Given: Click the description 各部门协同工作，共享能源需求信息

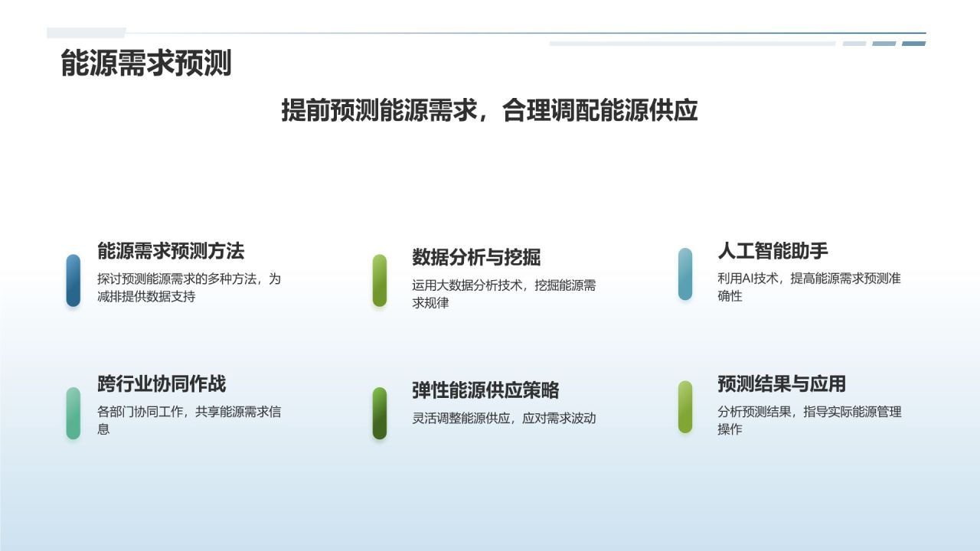Looking at the screenshot, I should click(x=189, y=420).
